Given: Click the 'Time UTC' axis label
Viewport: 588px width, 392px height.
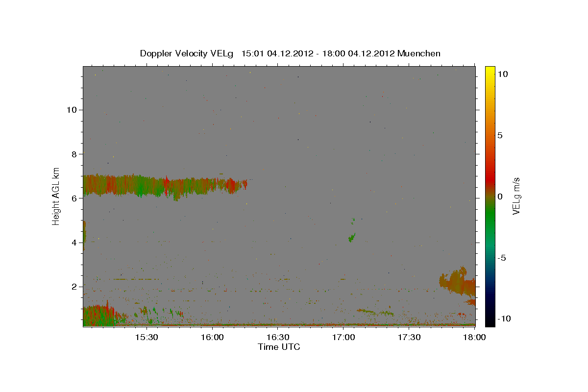Looking at the screenshot, I should coord(279,347).
